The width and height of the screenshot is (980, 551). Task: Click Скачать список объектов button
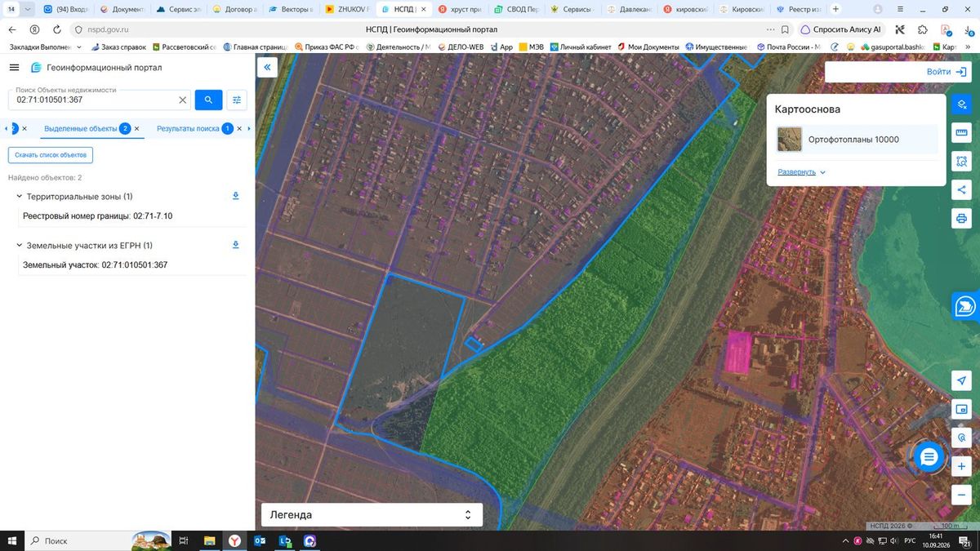click(x=51, y=155)
